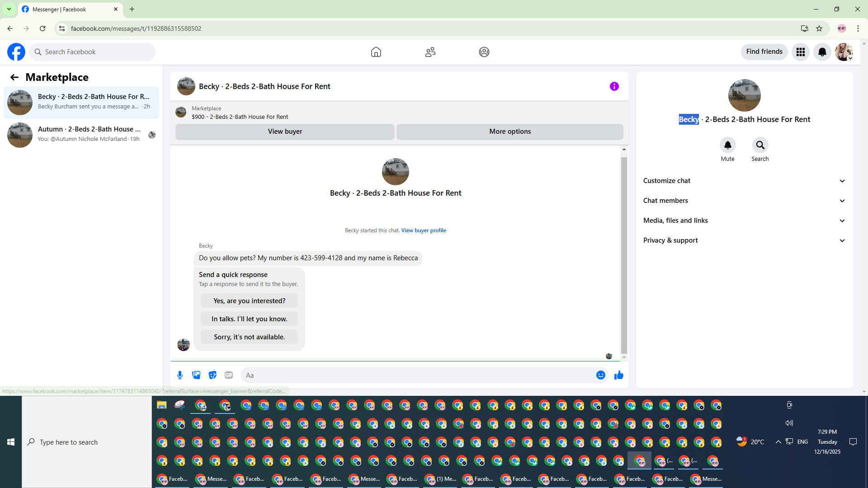Screen dimensions: 868x488
Task: Send quick response 'In talks. I'll let you know.'
Action: pyautogui.click(x=250, y=319)
